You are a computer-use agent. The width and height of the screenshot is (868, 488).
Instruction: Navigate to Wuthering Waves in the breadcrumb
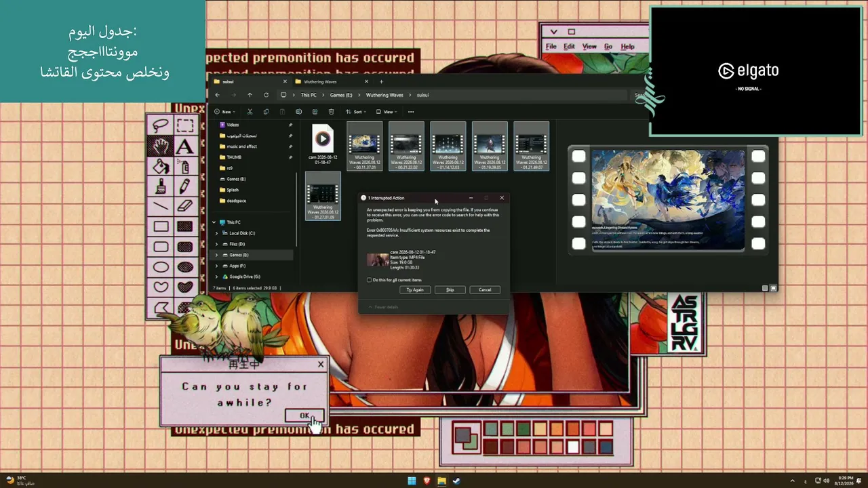point(384,95)
